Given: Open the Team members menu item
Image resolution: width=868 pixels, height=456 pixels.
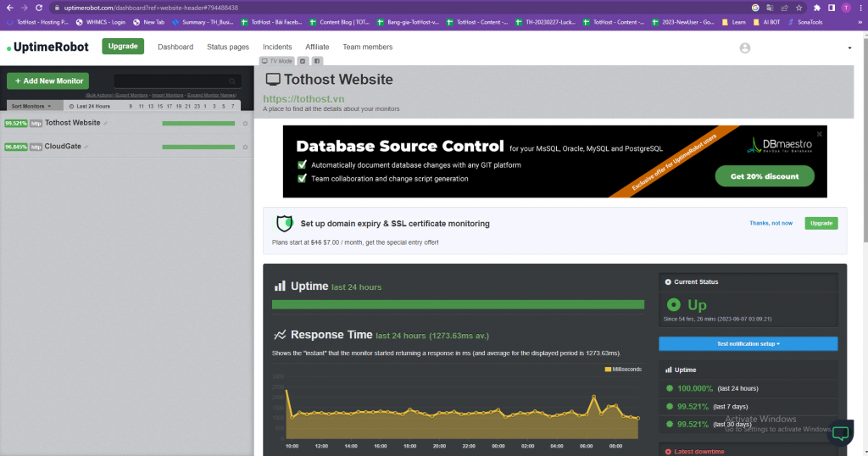Looking at the screenshot, I should (367, 47).
